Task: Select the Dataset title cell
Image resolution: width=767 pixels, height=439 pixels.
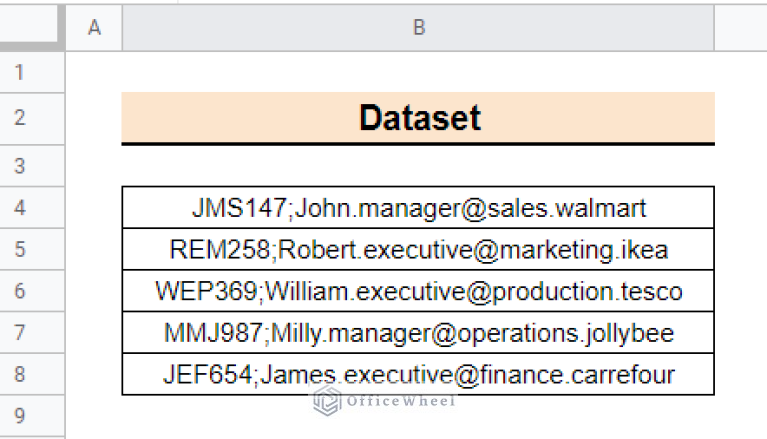Action: pyautogui.click(x=418, y=118)
